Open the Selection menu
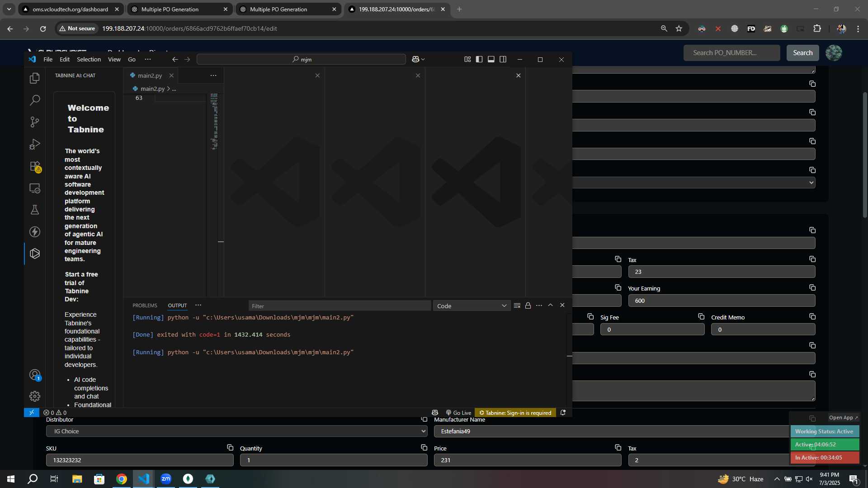868x488 pixels. click(x=89, y=59)
